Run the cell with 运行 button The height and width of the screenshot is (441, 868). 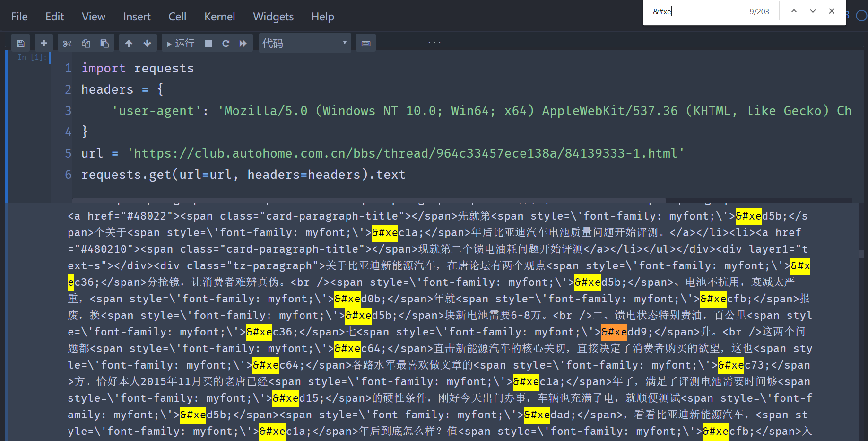181,43
